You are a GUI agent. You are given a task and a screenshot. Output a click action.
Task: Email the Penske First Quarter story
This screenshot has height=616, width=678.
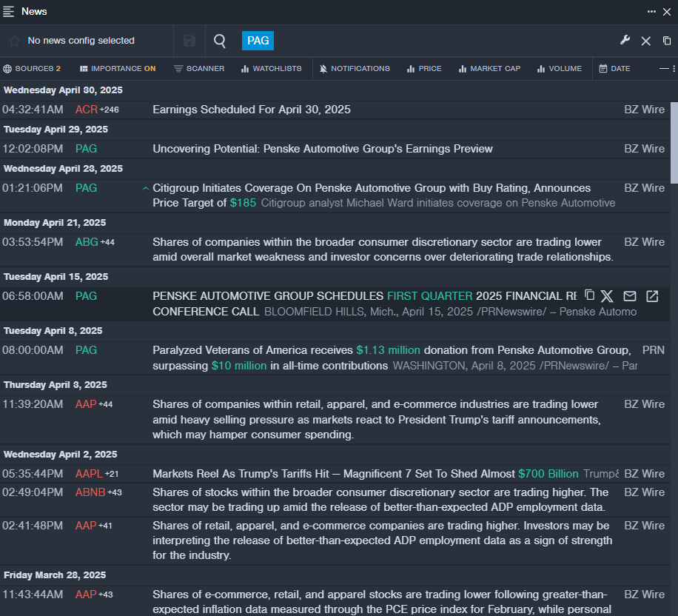pos(630,296)
